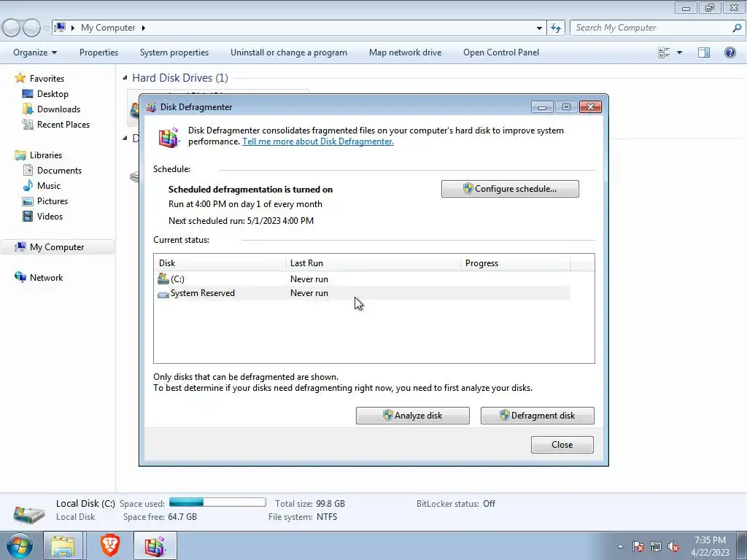This screenshot has width=747, height=560.
Task: Click Open Control Panel
Action: [x=501, y=52]
